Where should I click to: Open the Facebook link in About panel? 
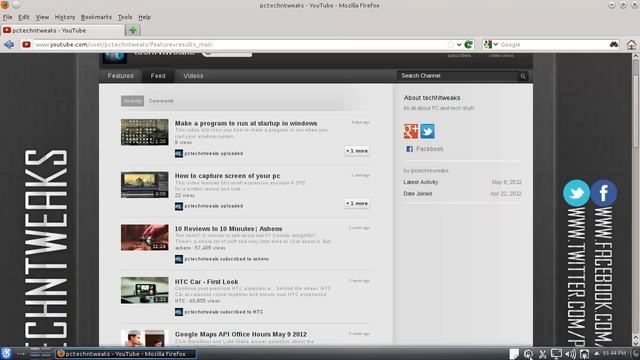[x=430, y=149]
